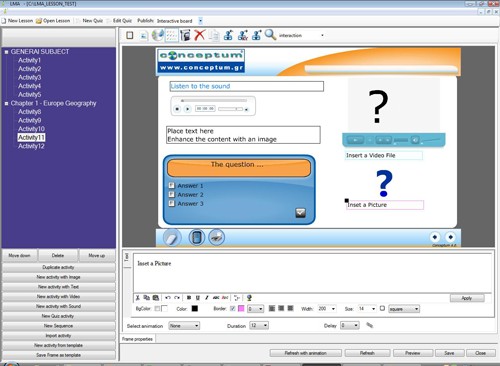
Task: Click the cut scissors icon in text editor
Action: [138, 298]
